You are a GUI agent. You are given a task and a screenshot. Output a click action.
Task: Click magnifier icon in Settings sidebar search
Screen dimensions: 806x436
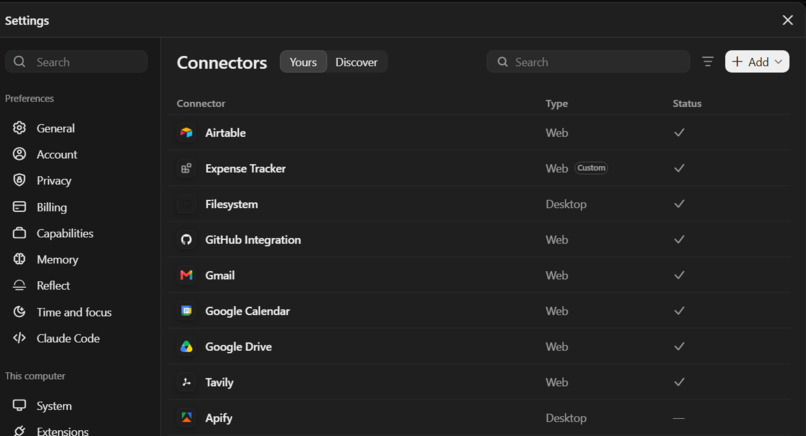point(20,62)
